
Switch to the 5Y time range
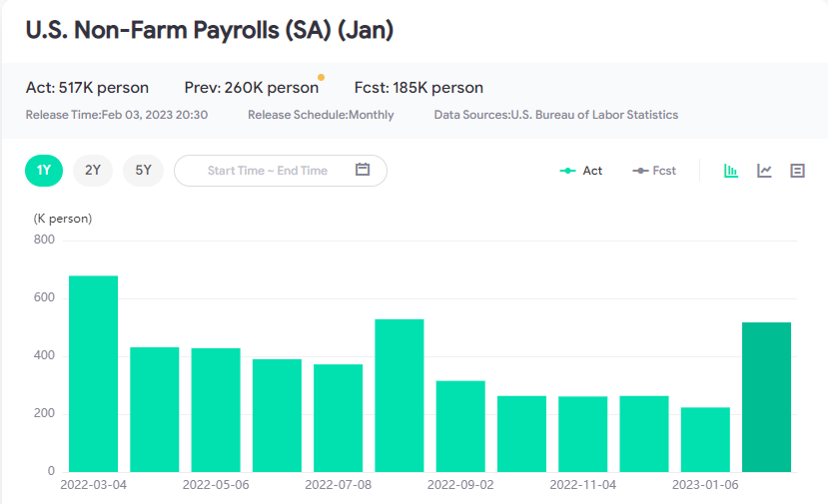pyautogui.click(x=144, y=171)
